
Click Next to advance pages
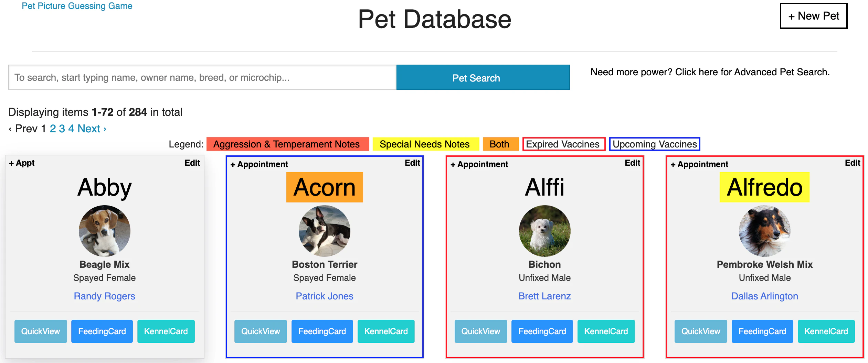tap(89, 129)
